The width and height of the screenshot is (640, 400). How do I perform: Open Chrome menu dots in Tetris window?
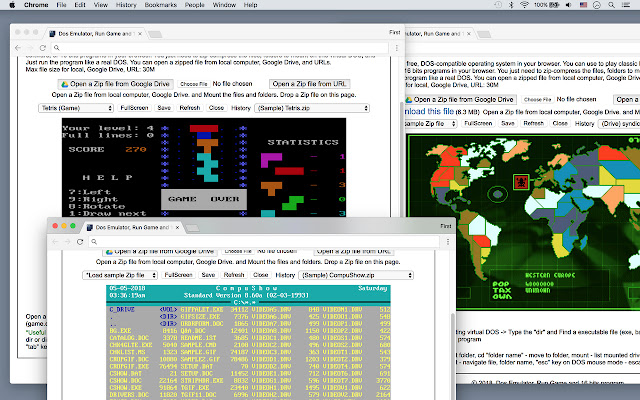click(396, 48)
